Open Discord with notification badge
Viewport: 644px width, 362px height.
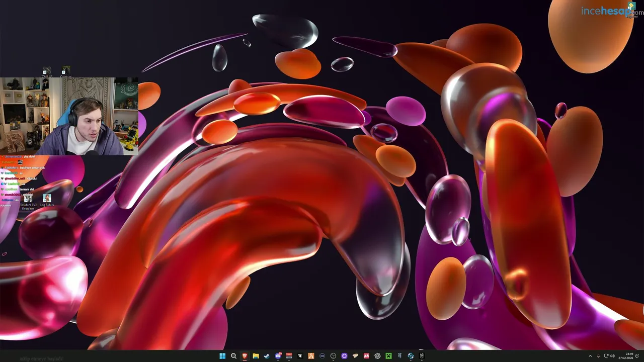pos(278,356)
